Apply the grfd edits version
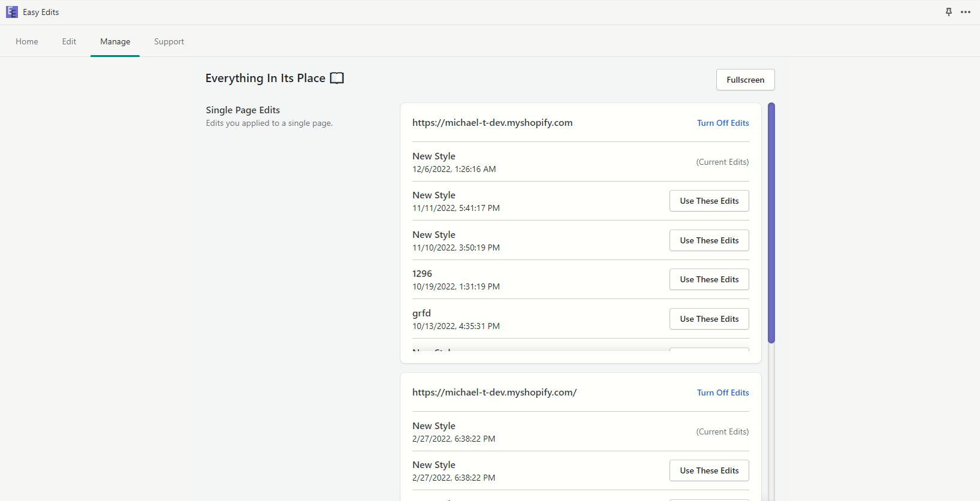The width and height of the screenshot is (980, 501). pyautogui.click(x=708, y=319)
